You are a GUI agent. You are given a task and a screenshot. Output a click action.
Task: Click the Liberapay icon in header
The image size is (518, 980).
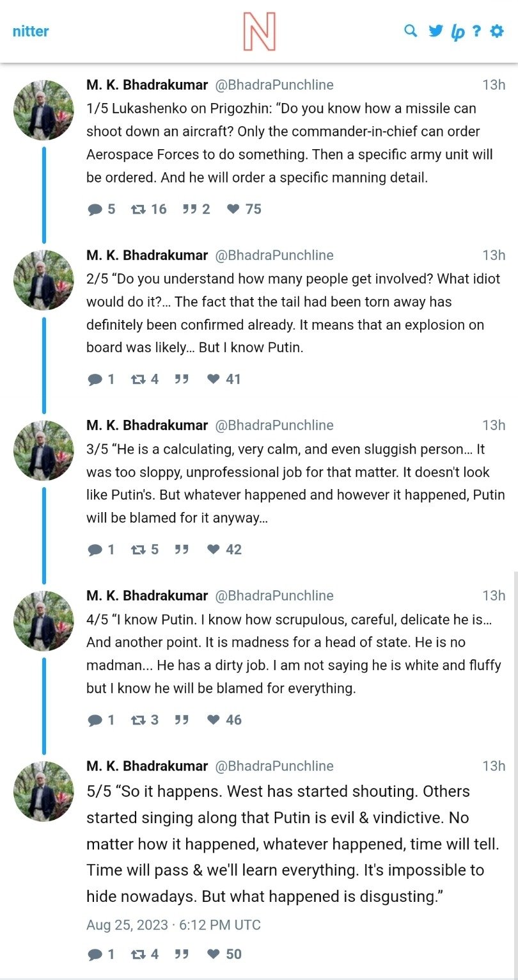pyautogui.click(x=457, y=32)
